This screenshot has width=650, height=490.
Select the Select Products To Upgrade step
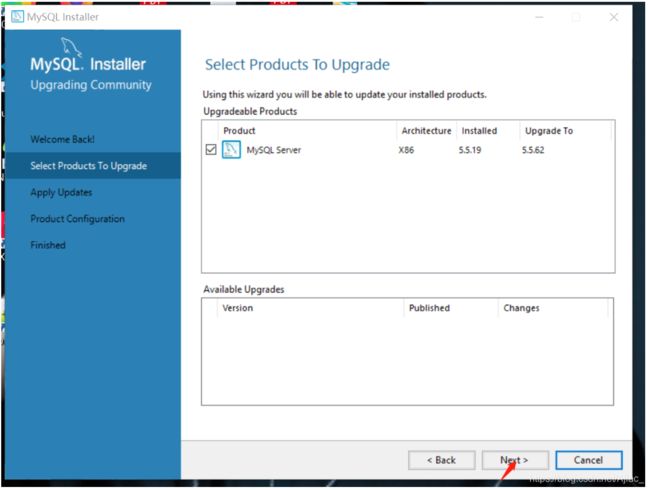coord(93,166)
